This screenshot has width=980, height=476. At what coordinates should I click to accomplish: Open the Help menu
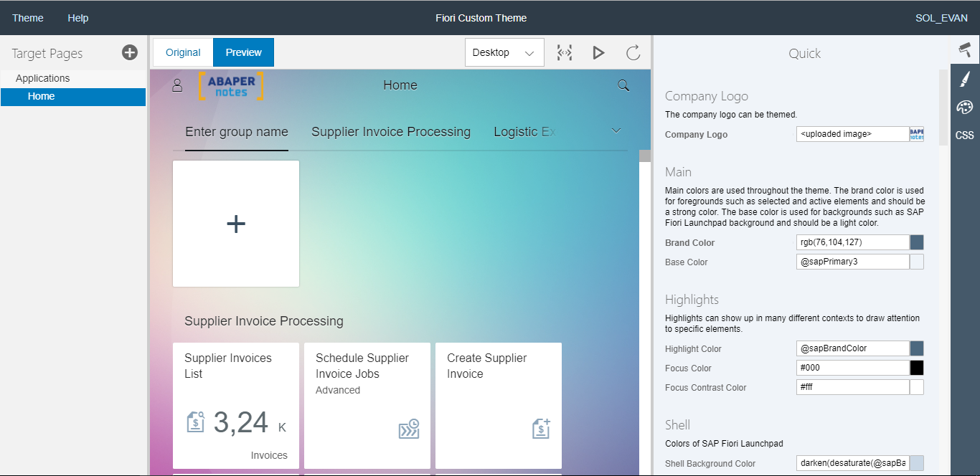pyautogui.click(x=78, y=17)
